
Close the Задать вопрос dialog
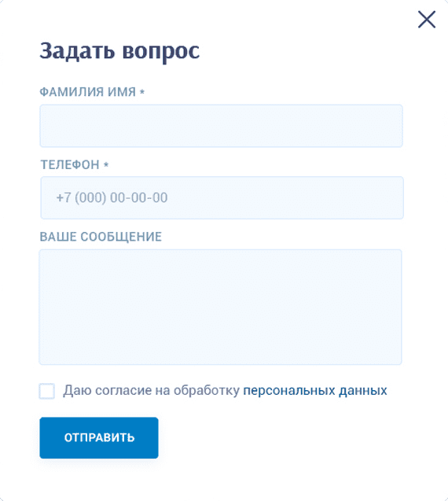tap(427, 19)
